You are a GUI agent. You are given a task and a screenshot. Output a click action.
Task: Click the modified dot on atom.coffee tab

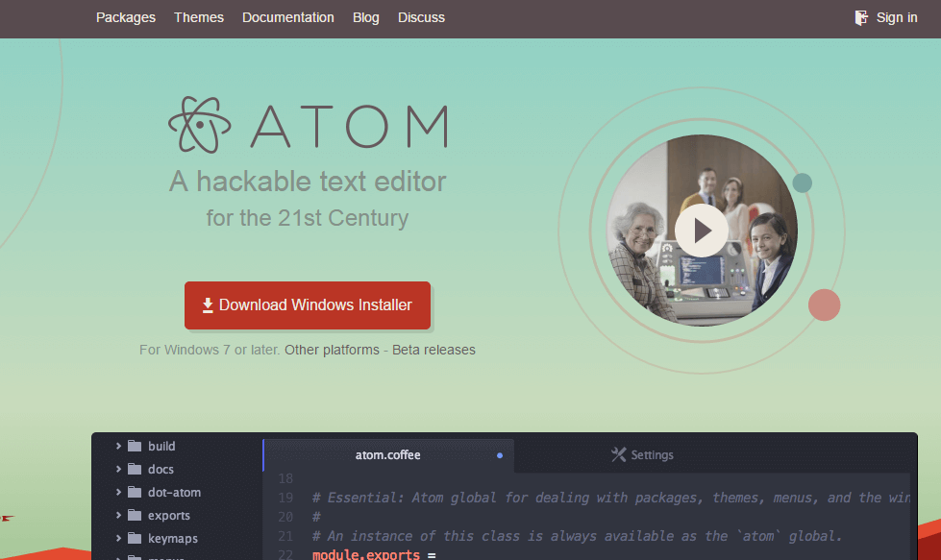tap(499, 455)
